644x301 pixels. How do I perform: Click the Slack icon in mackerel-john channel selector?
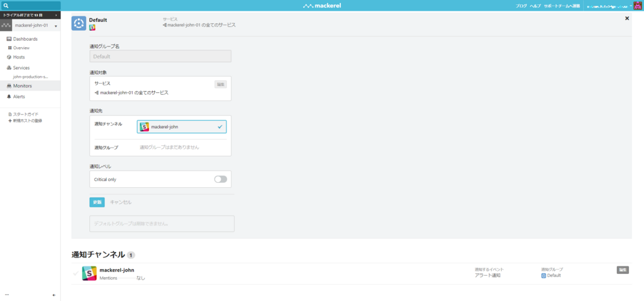(144, 127)
